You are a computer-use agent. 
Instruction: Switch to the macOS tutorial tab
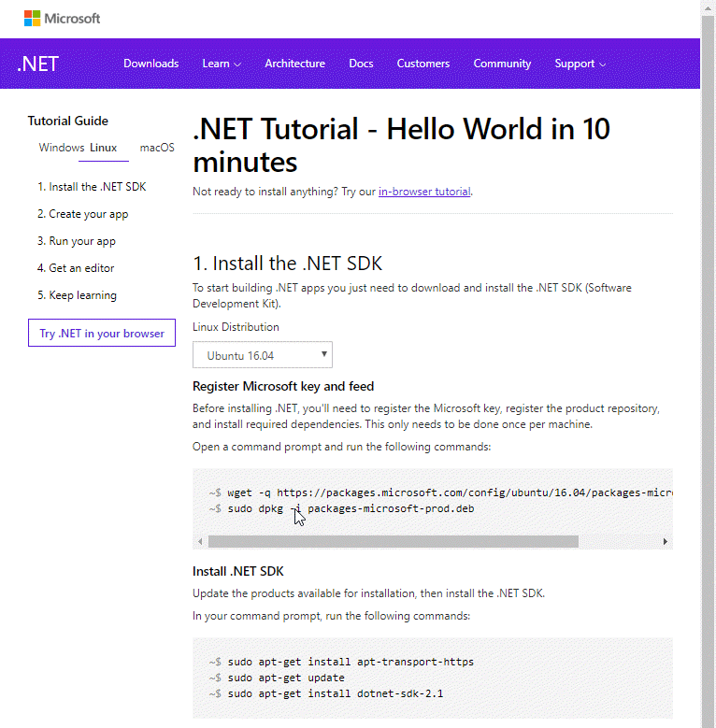[157, 148]
